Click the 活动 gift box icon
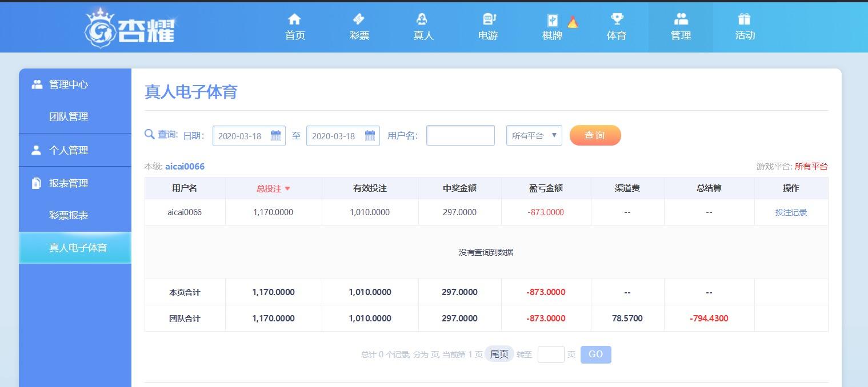This screenshot has height=387, width=868. (744, 19)
